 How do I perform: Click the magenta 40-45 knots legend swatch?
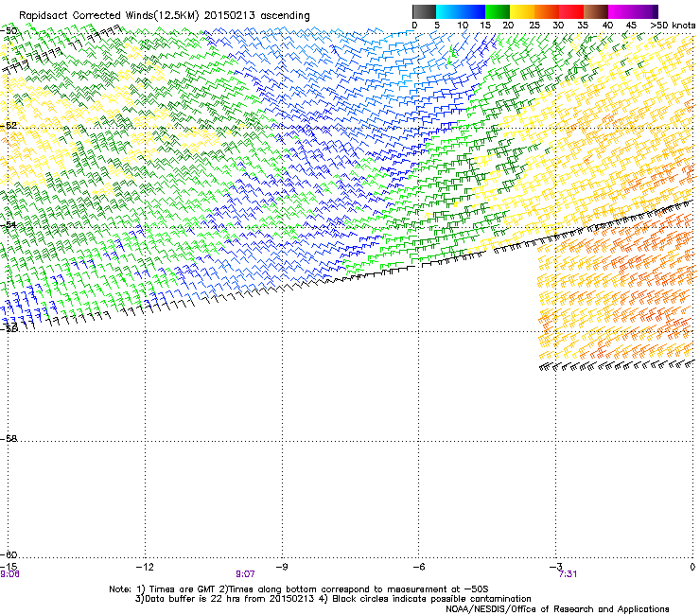tap(621, 11)
